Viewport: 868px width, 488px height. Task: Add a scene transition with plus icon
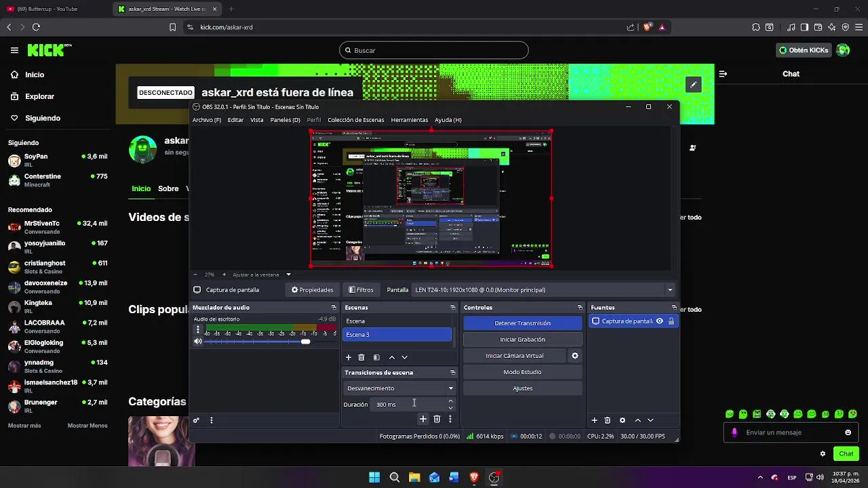point(423,419)
